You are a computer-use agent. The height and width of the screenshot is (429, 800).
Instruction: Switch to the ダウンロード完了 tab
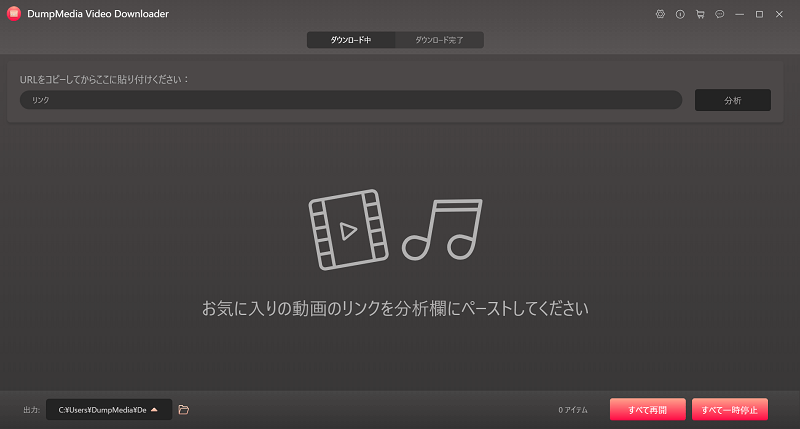tap(439, 40)
